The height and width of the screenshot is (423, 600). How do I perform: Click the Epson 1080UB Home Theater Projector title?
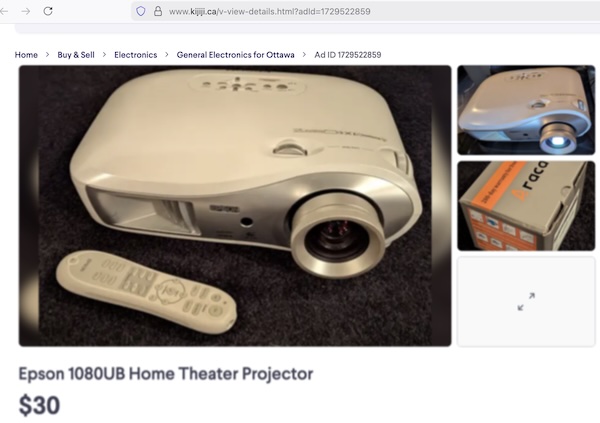[x=166, y=374]
